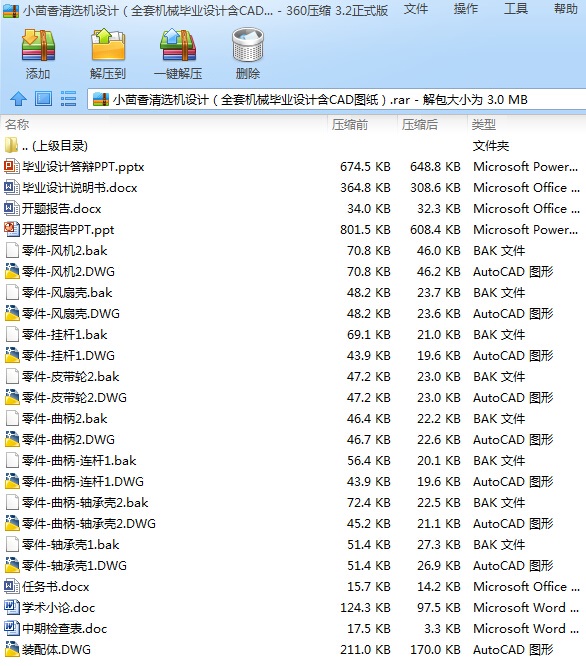Click the 211.0 KB size value
Screen dimensions: 586x666
365,649
